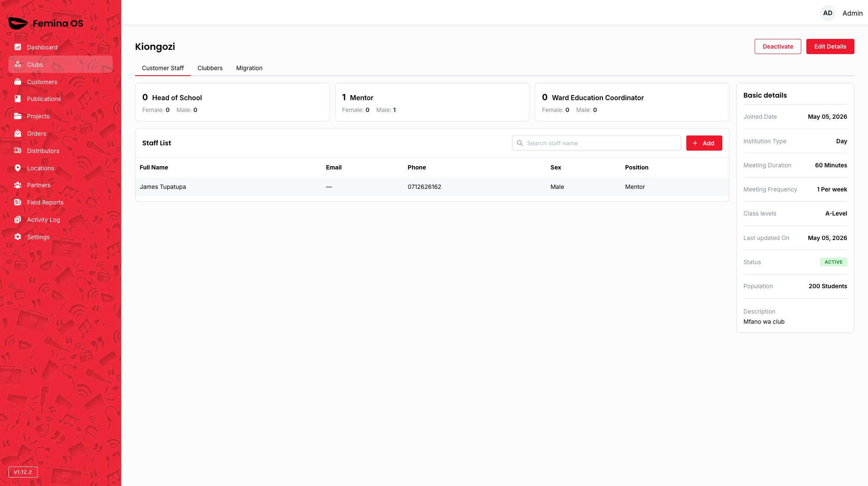Focus the Search staff name field
This screenshot has width=868, height=486.
tap(596, 143)
